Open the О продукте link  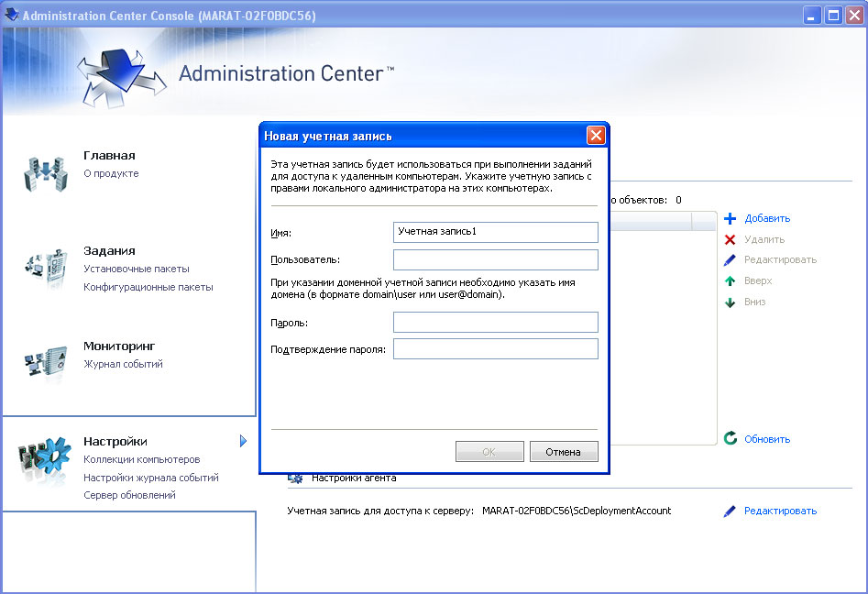(111, 173)
